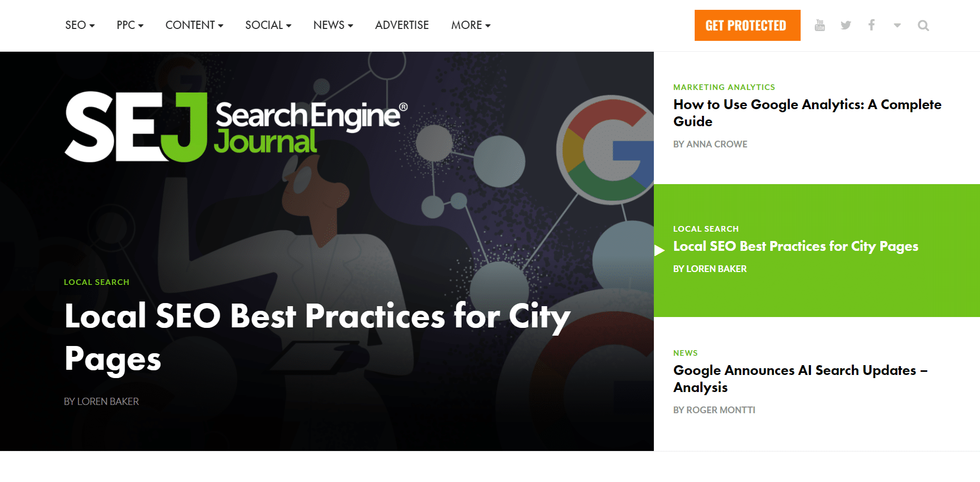This screenshot has width=980, height=482.
Task: Open the NEWS category label in sidebar
Action: [685, 353]
